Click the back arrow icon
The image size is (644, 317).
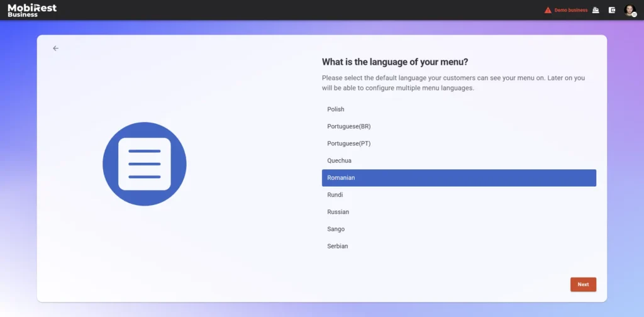click(x=55, y=48)
